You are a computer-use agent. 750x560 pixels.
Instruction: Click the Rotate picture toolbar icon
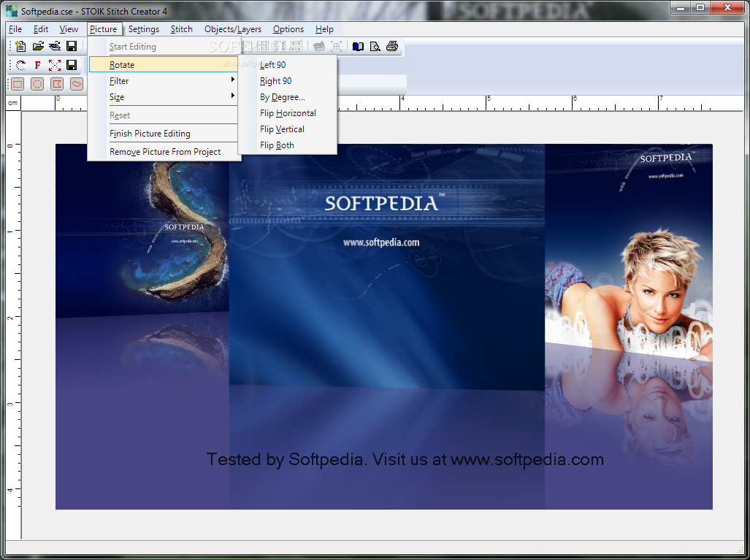(x=20, y=65)
